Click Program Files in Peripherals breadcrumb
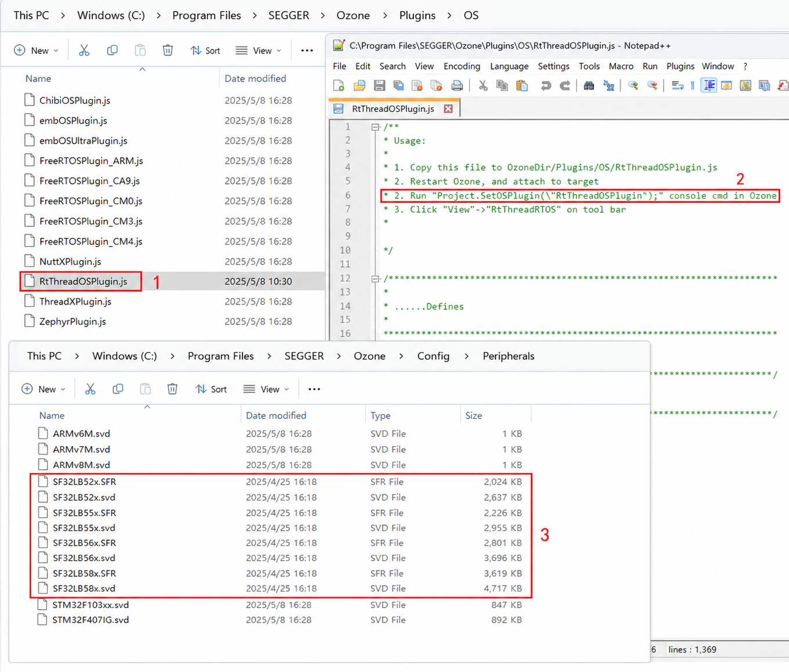This screenshot has width=789, height=672. tap(221, 356)
